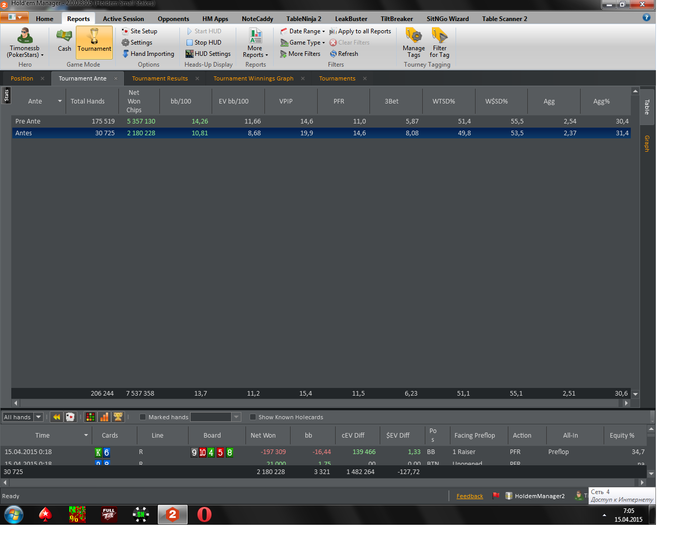Open Hand Importing
This screenshot has height=534, width=700.
coord(148,54)
